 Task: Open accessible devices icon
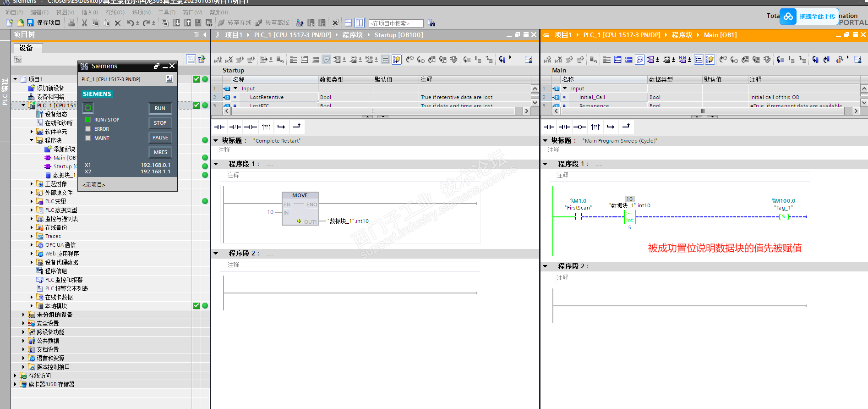pyautogui.click(x=300, y=23)
